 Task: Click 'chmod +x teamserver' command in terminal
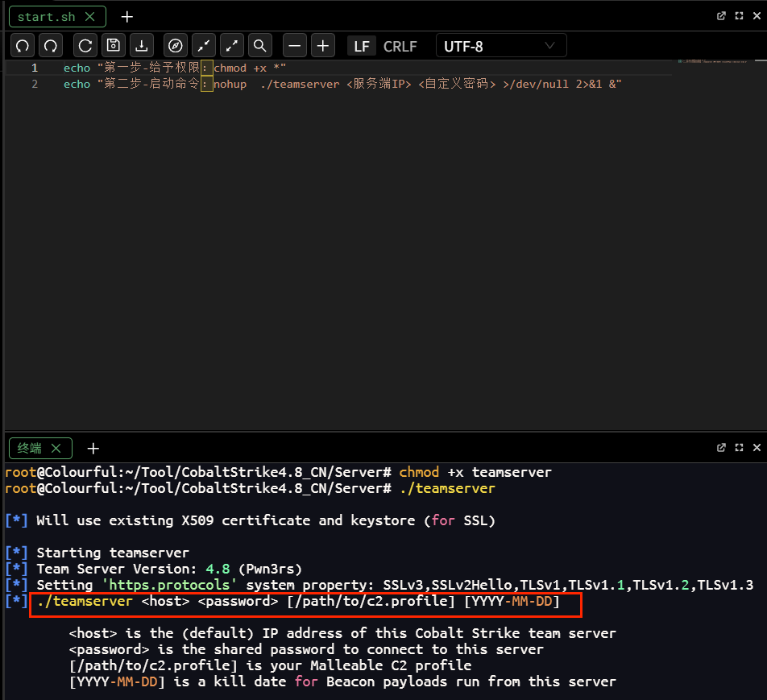pyautogui.click(x=475, y=472)
